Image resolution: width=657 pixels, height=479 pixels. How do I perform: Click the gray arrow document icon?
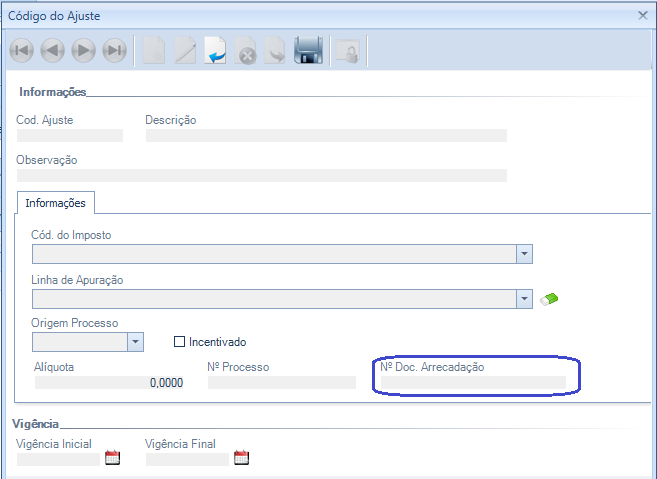coord(275,51)
